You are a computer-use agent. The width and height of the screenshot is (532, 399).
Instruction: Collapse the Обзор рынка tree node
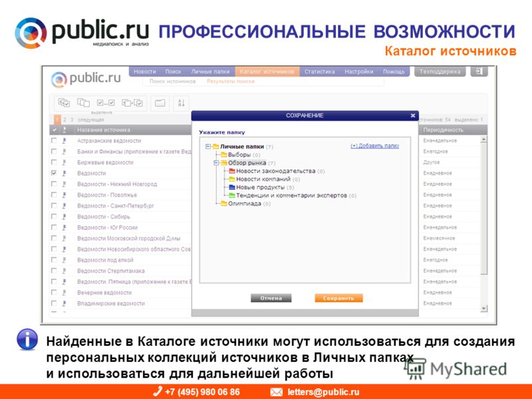[216, 163]
